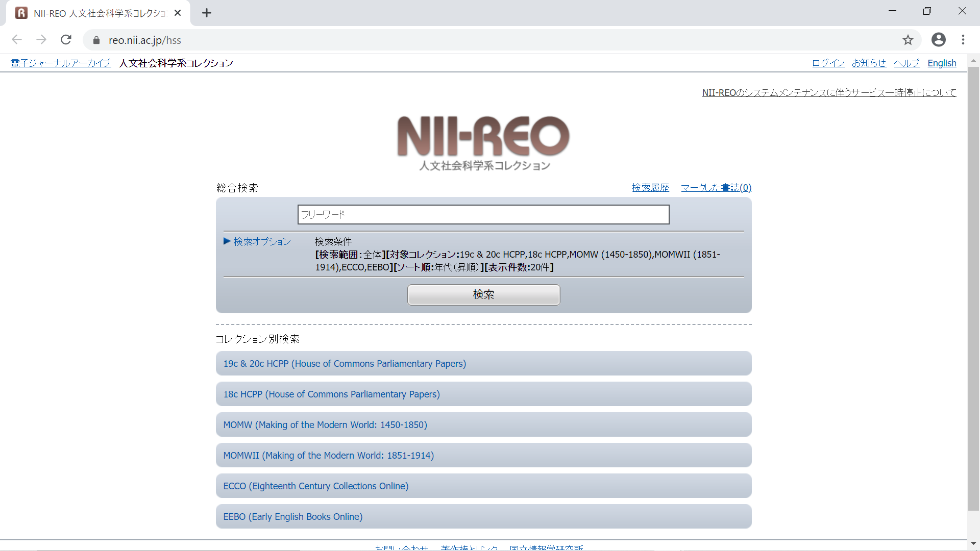Minimize the Chrome window
Viewport: 980px width, 551px height.
coord(892,11)
